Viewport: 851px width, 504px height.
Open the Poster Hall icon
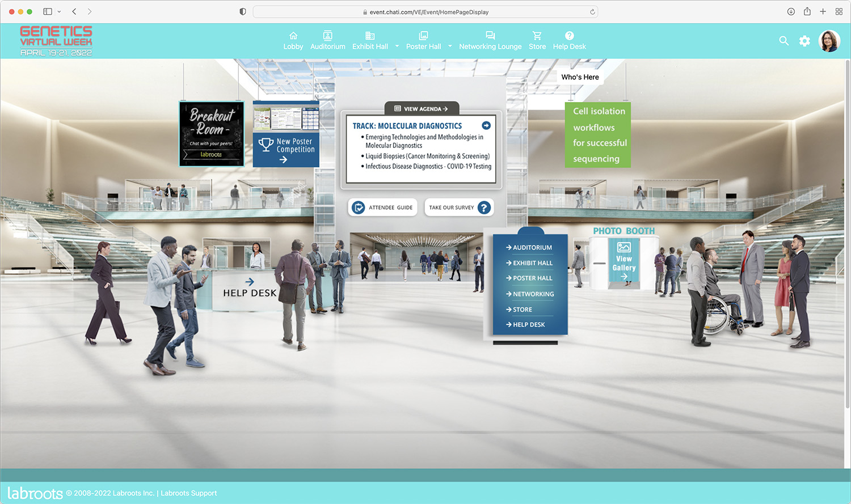coord(423,36)
